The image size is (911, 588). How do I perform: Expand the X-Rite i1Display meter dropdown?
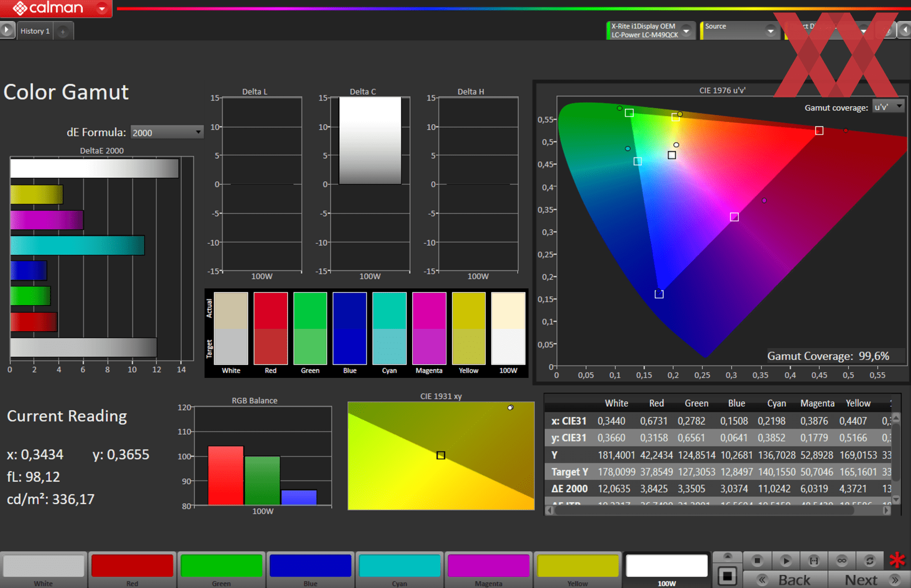click(x=686, y=30)
